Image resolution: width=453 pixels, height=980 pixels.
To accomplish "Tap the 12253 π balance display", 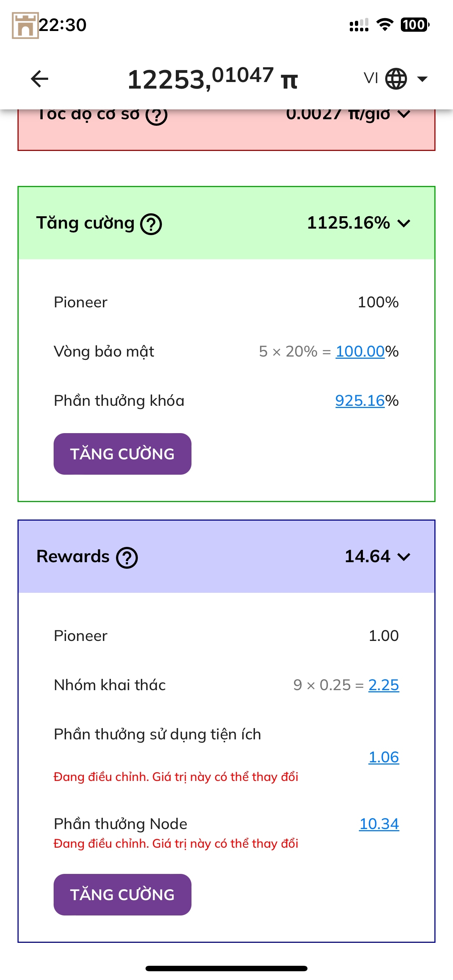I will 212,79.
